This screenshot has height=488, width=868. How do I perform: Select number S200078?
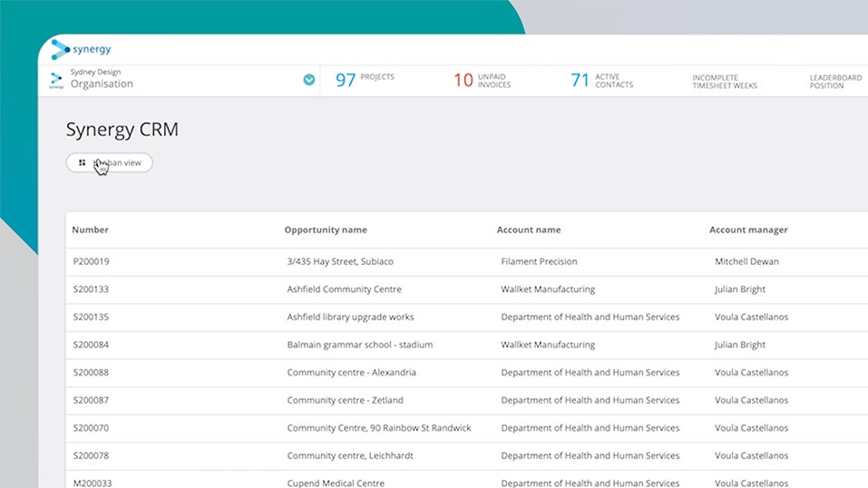91,455
